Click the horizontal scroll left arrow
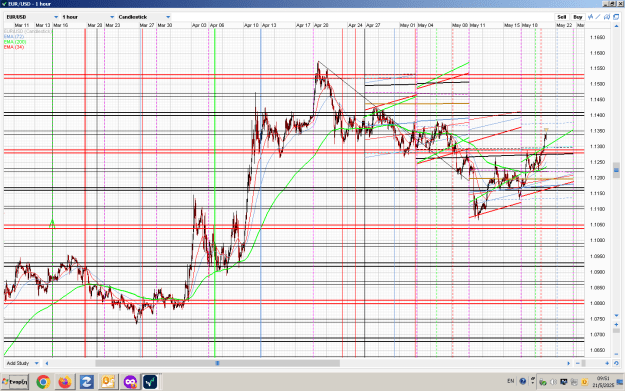 47,363
